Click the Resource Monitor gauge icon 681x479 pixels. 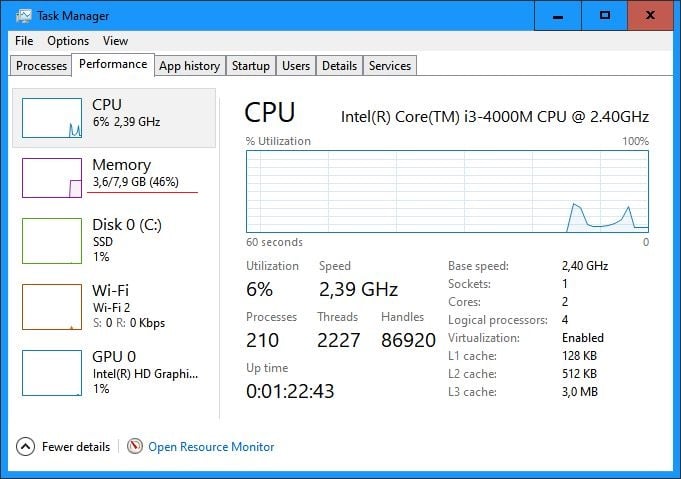tap(135, 446)
